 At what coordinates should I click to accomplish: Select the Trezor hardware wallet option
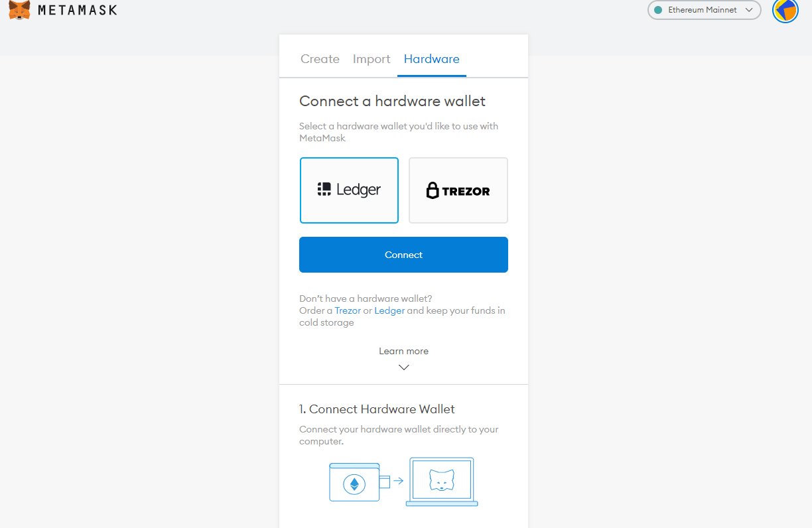click(458, 190)
